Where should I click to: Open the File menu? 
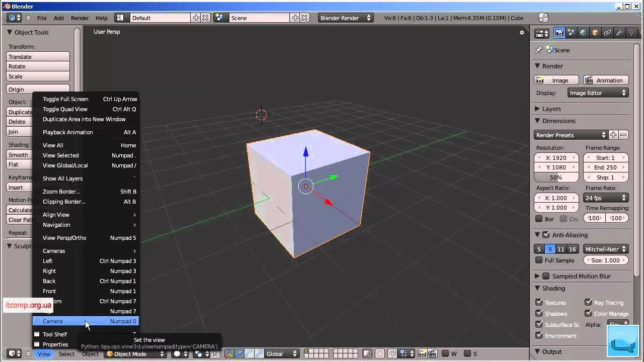(42, 18)
